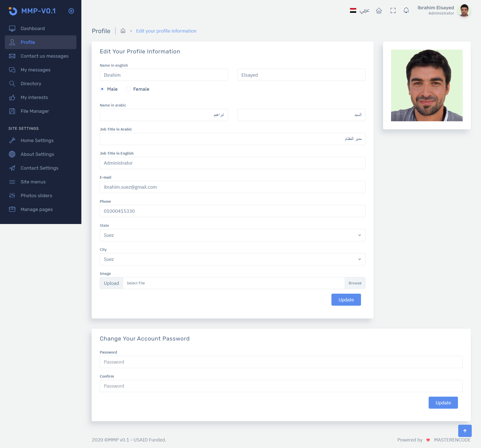Screen dimensions: 481x448
Task: Open Contact us messages menu
Action: click(x=44, y=56)
